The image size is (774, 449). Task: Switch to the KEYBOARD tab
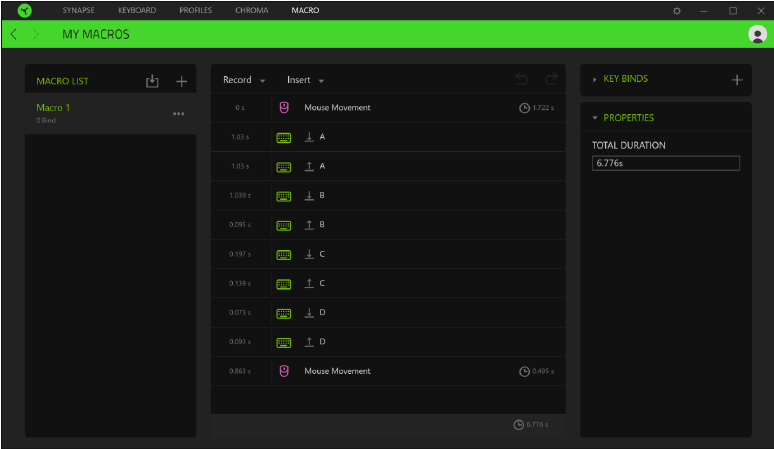(x=137, y=10)
